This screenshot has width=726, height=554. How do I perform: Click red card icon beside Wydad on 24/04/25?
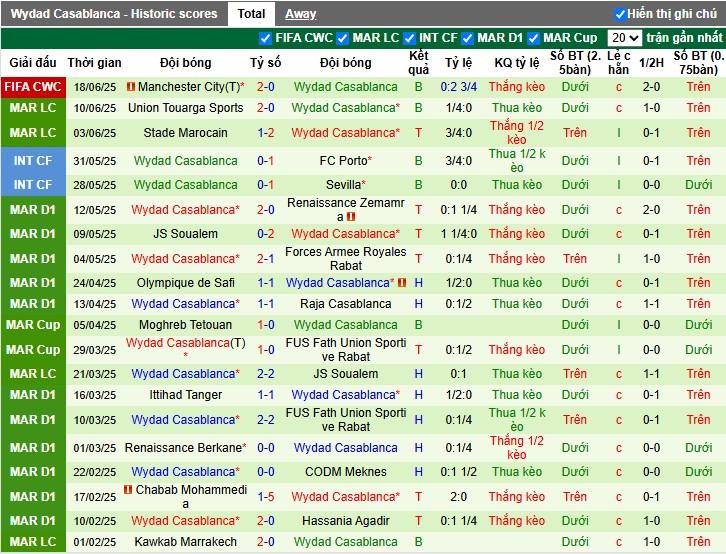pyautogui.click(x=402, y=282)
